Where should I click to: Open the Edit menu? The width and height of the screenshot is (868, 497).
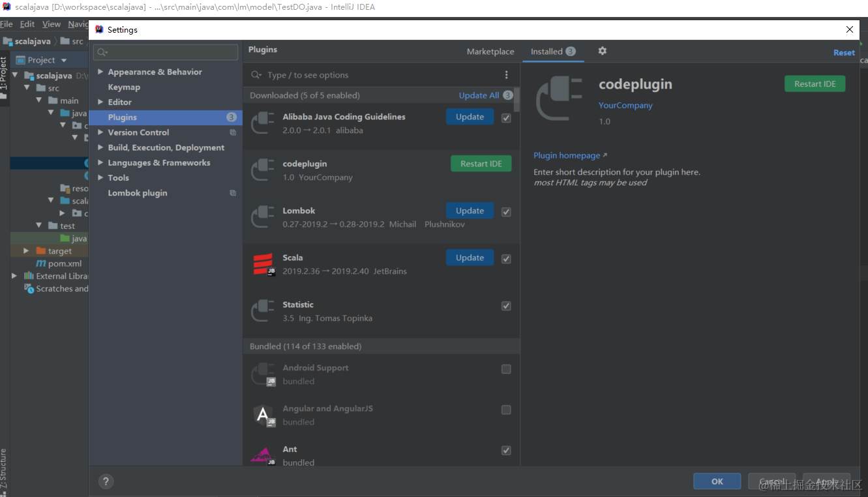27,24
